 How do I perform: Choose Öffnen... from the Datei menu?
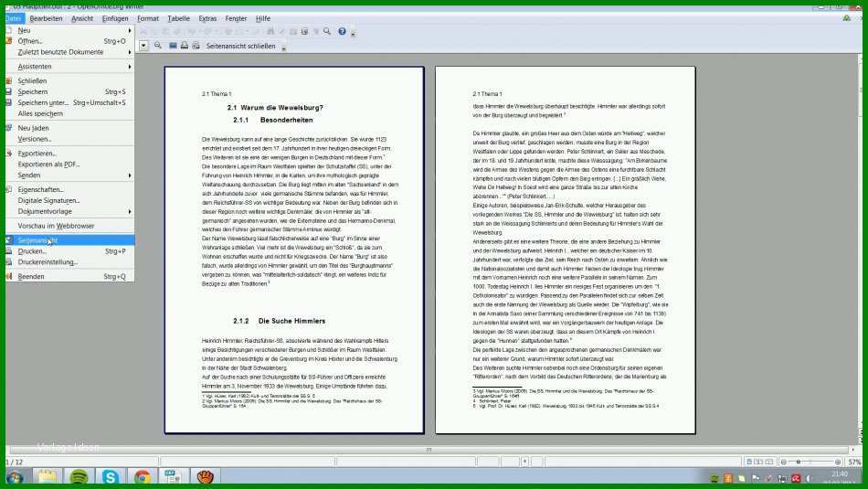click(69, 41)
